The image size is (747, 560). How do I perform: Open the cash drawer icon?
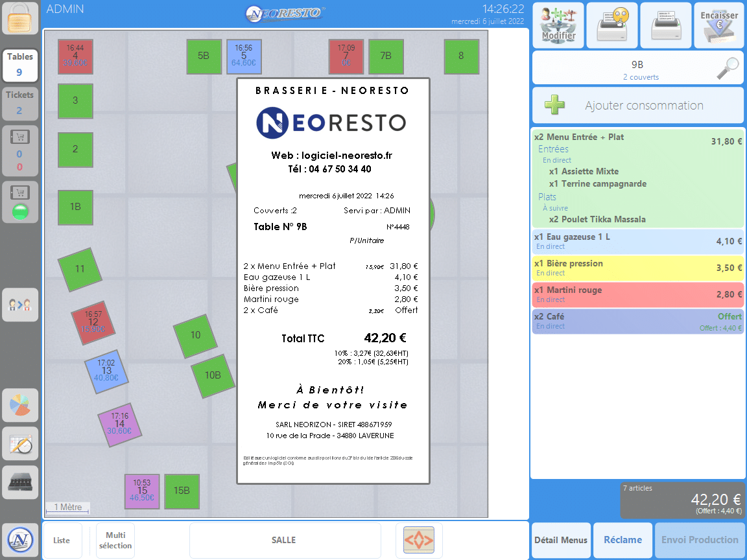[x=20, y=482]
